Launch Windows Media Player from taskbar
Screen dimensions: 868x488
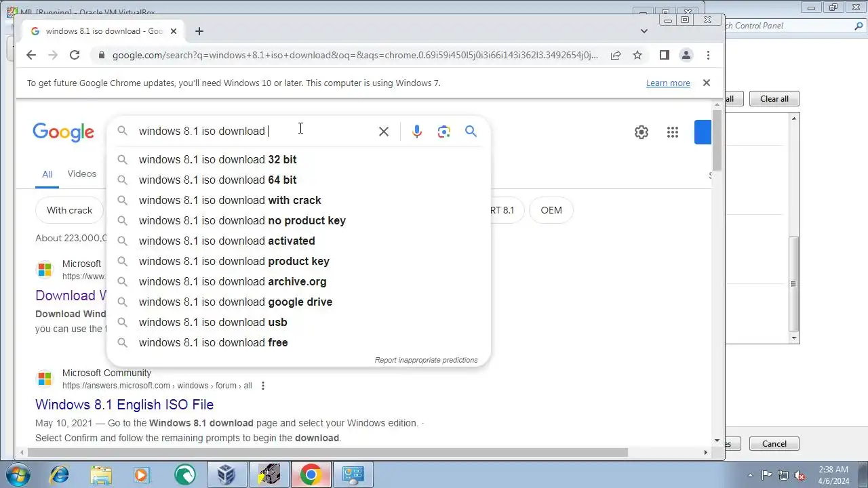coord(142,474)
